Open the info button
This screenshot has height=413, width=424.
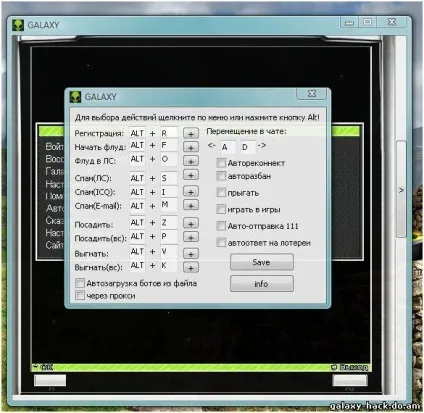(262, 284)
